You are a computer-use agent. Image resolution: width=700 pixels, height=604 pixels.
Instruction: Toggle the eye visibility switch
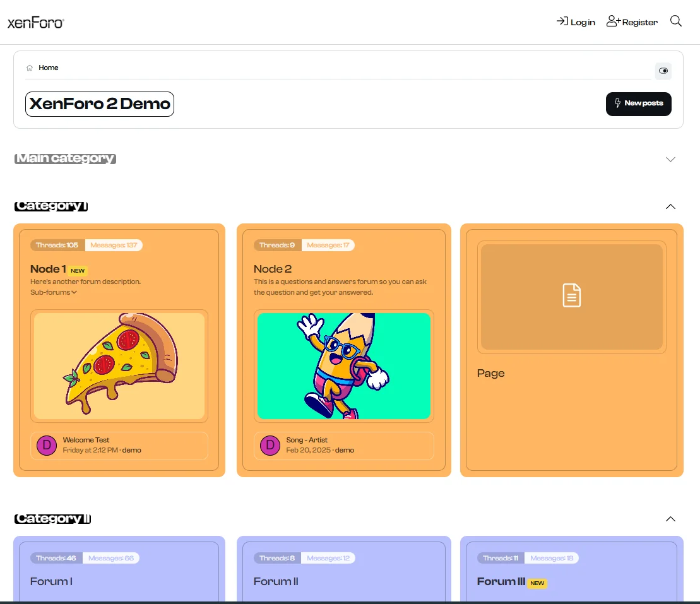click(663, 71)
